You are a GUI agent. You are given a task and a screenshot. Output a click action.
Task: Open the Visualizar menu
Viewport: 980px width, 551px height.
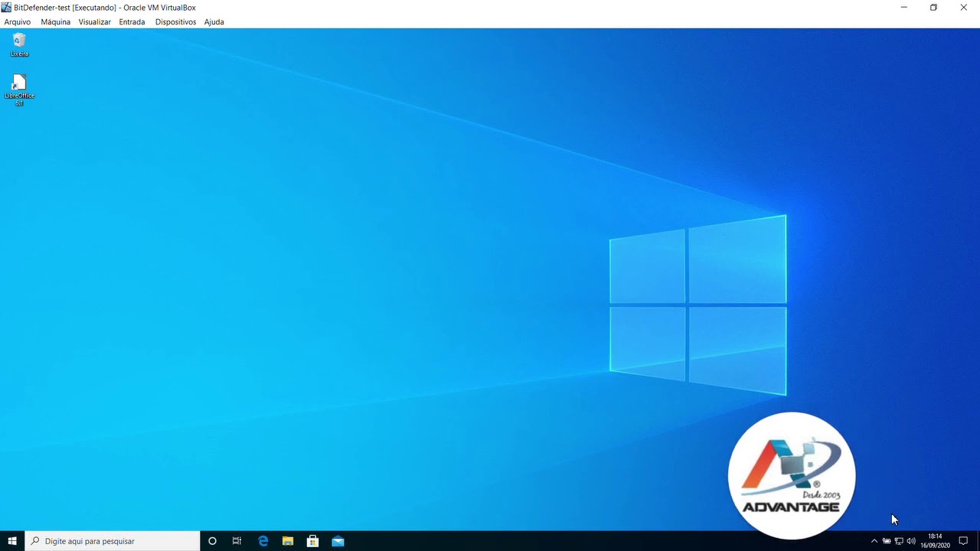pos(95,22)
